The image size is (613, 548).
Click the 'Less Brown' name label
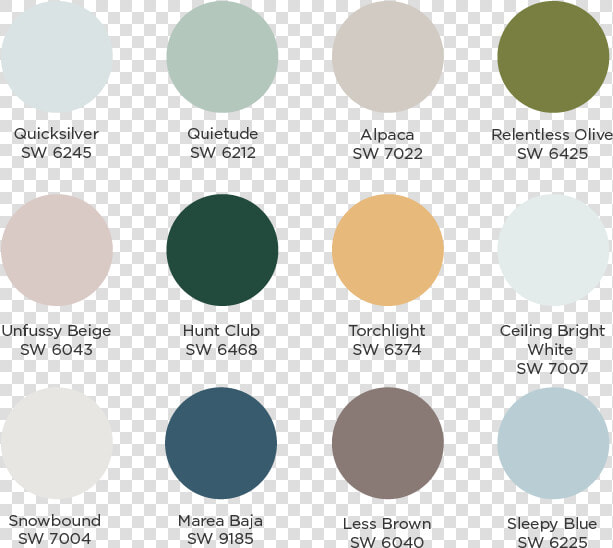tap(387, 524)
